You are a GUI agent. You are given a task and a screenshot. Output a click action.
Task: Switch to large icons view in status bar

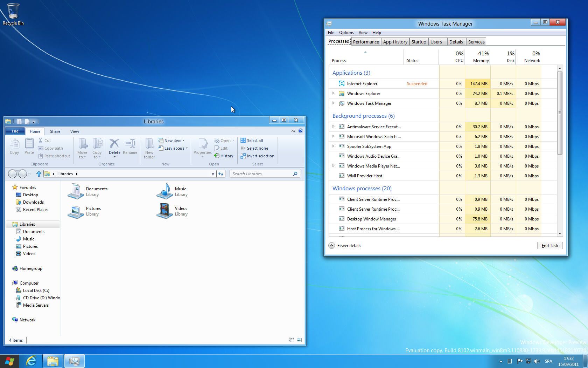click(x=299, y=340)
